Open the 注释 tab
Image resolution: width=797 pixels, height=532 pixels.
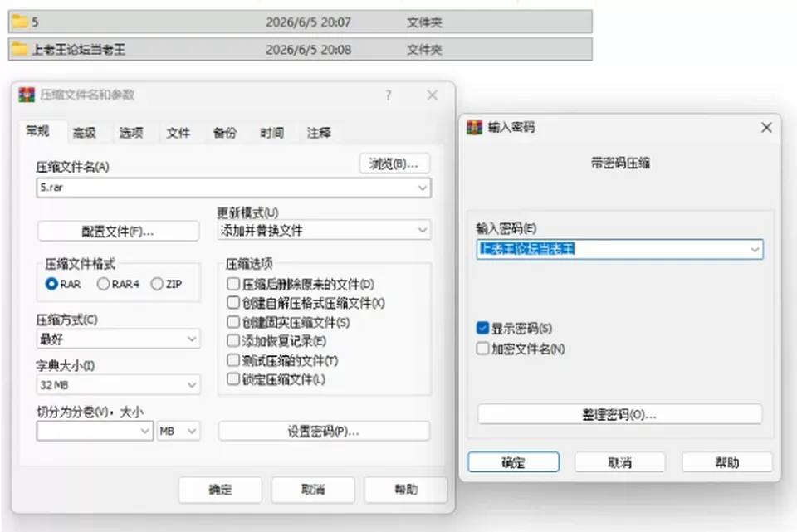pos(319,133)
